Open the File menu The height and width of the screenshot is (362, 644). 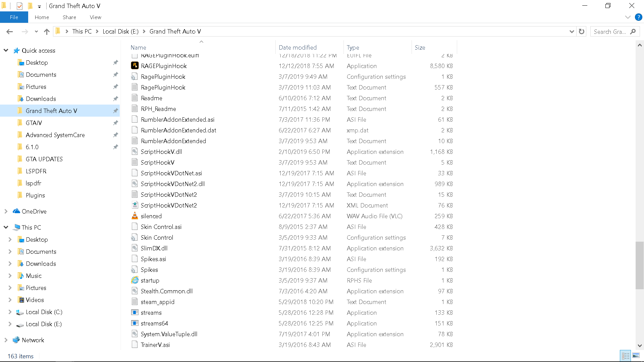click(14, 17)
